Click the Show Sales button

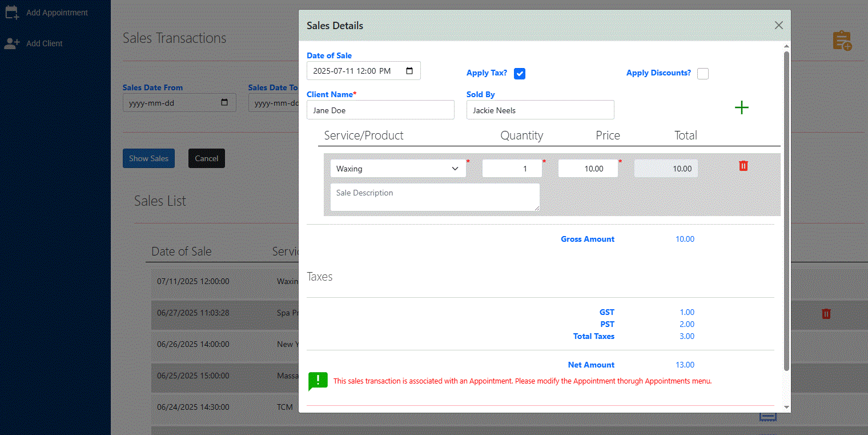click(148, 158)
